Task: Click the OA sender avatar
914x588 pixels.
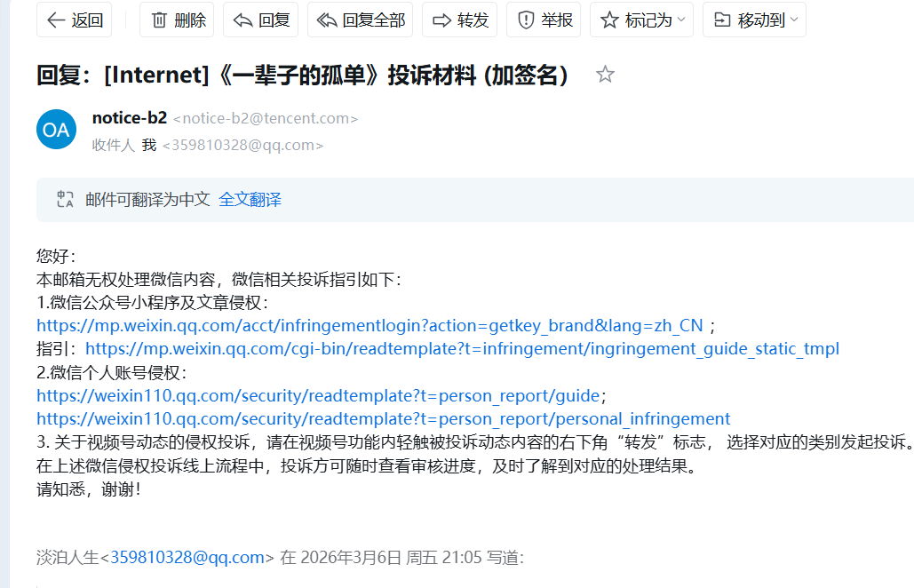Action: click(57, 130)
